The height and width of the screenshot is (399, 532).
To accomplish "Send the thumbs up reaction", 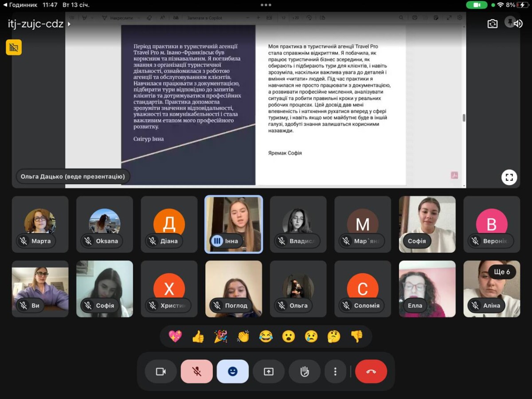I will (198, 336).
